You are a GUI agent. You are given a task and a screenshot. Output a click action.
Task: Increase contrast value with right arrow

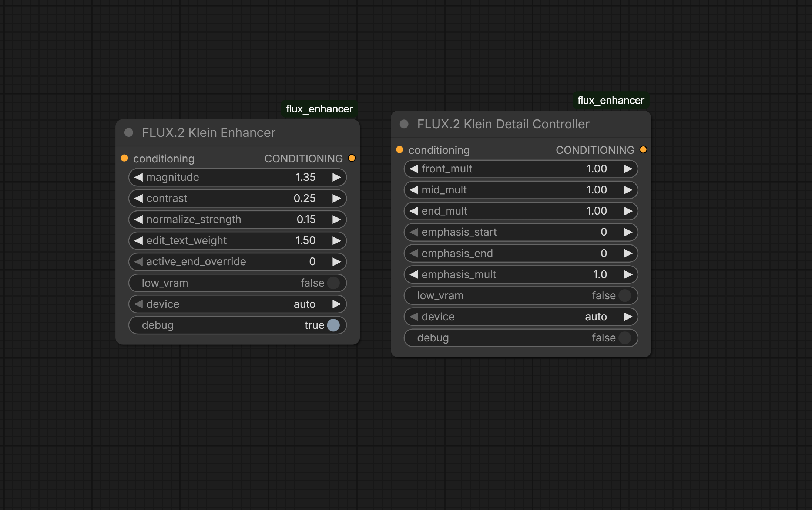click(x=336, y=198)
